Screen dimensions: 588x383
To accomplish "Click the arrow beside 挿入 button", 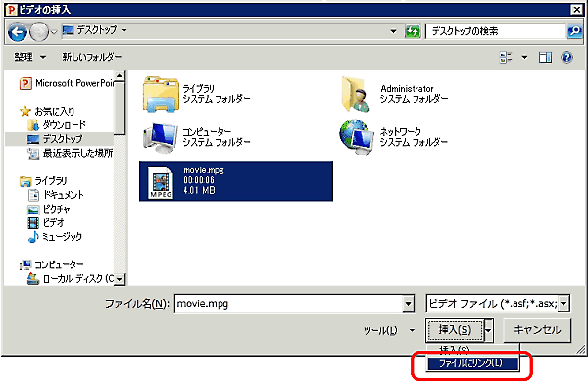I will coord(488,330).
